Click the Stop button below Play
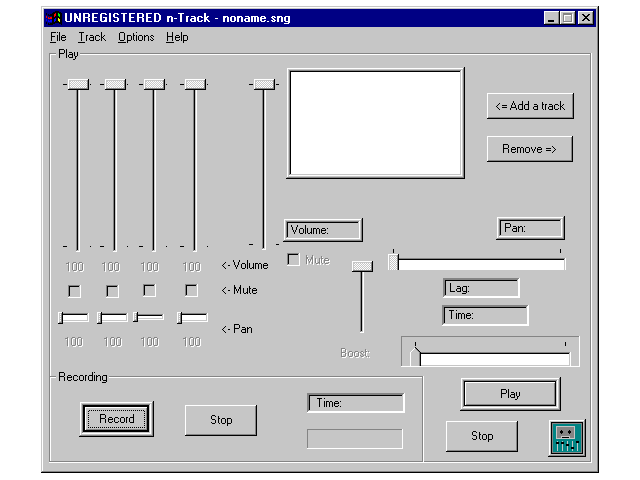 point(482,436)
